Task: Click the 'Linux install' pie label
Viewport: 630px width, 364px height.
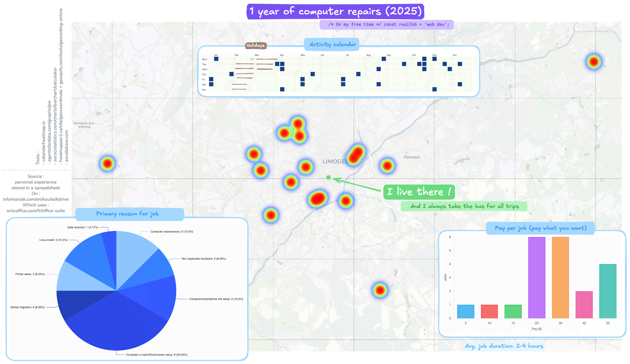Action: click(53, 240)
